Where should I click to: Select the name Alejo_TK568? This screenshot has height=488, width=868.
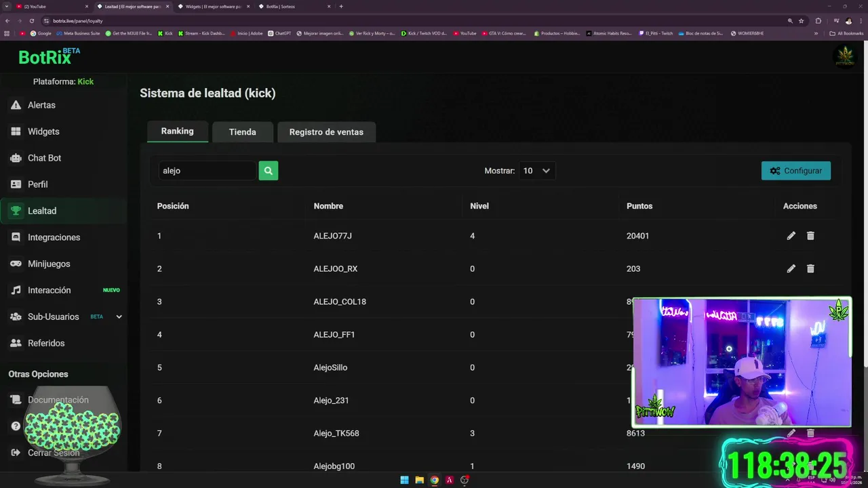pos(336,433)
